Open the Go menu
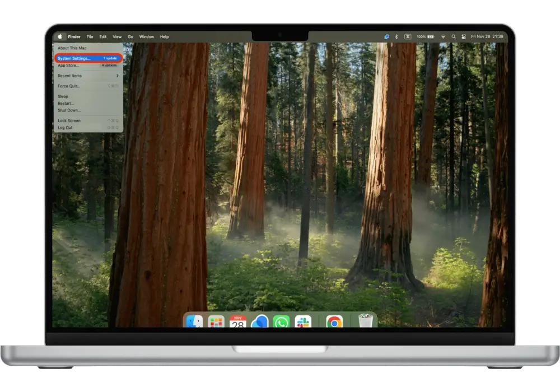This screenshot has height=392, width=560. 130,36
